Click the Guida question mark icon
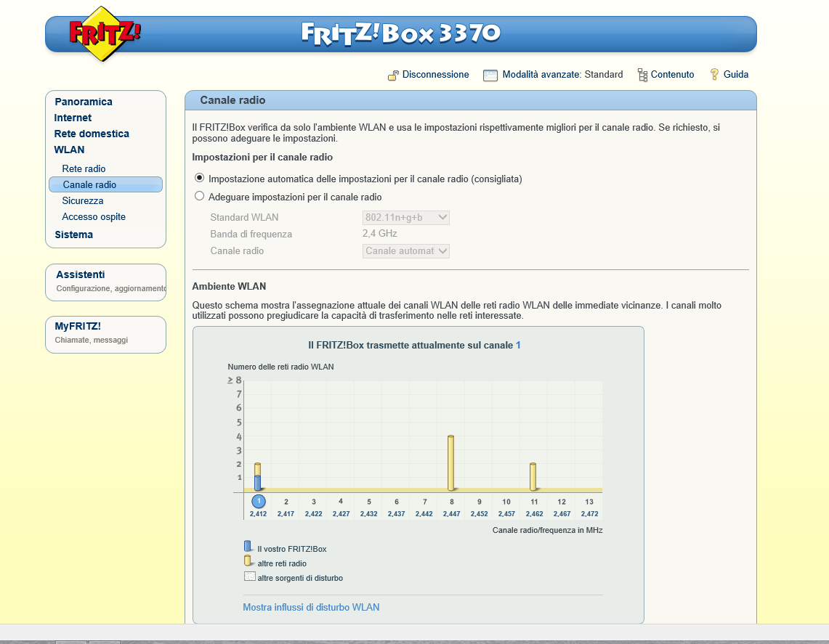This screenshot has height=644, width=829. click(714, 75)
